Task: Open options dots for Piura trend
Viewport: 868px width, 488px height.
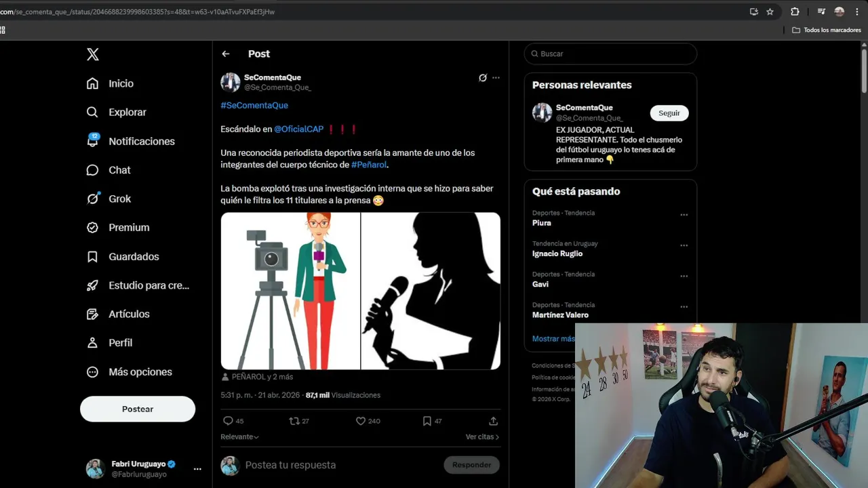Action: [684, 215]
